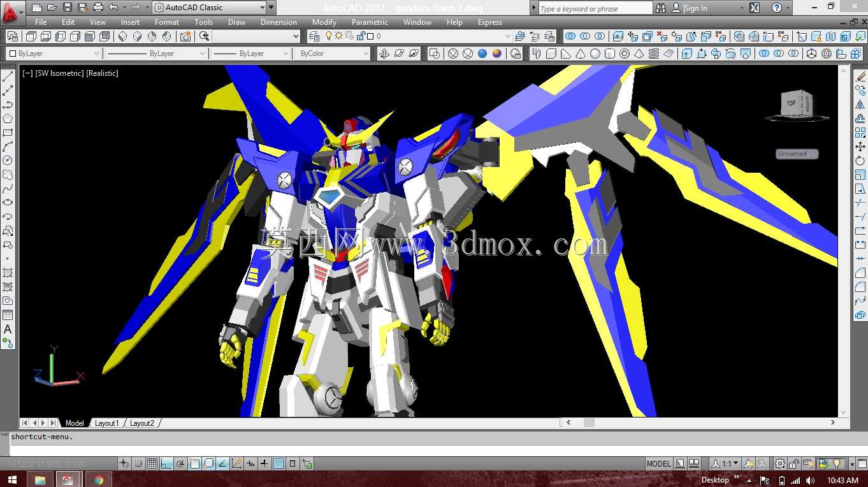Click the TOP face of the ViewCube
This screenshot has width=868, height=487.
tap(791, 103)
